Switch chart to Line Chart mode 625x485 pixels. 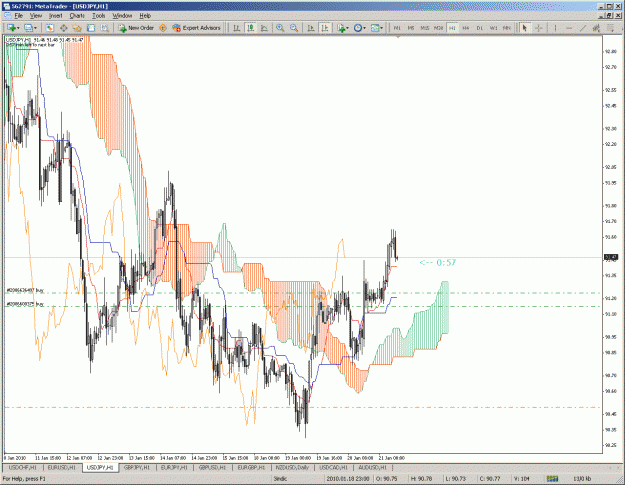point(264,28)
